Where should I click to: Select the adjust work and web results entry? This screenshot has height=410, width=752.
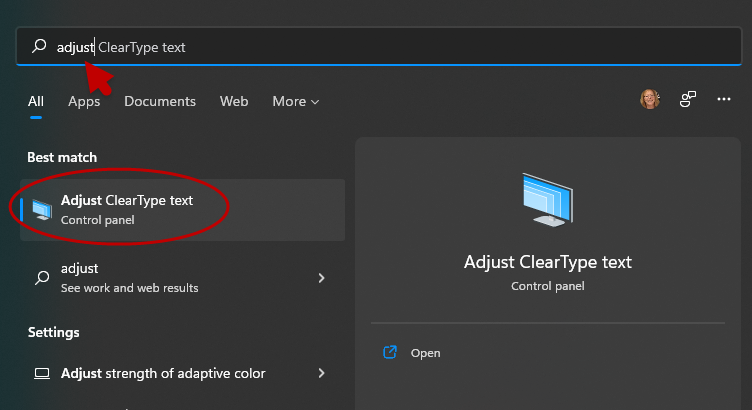(x=182, y=278)
